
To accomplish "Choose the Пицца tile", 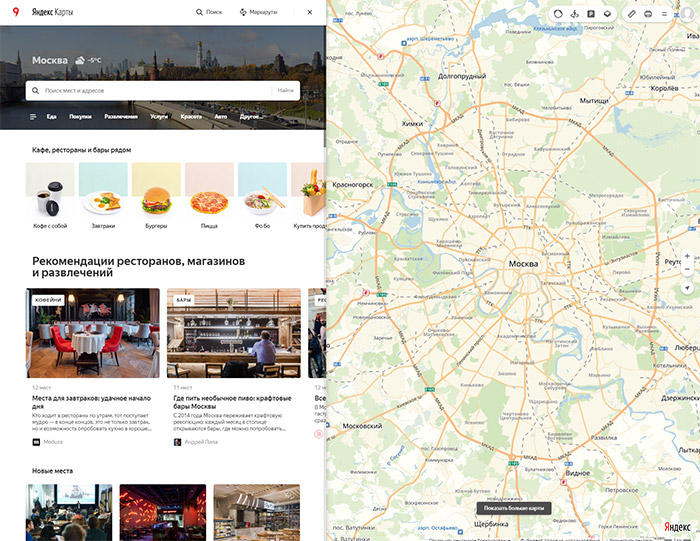I will 209,196.
